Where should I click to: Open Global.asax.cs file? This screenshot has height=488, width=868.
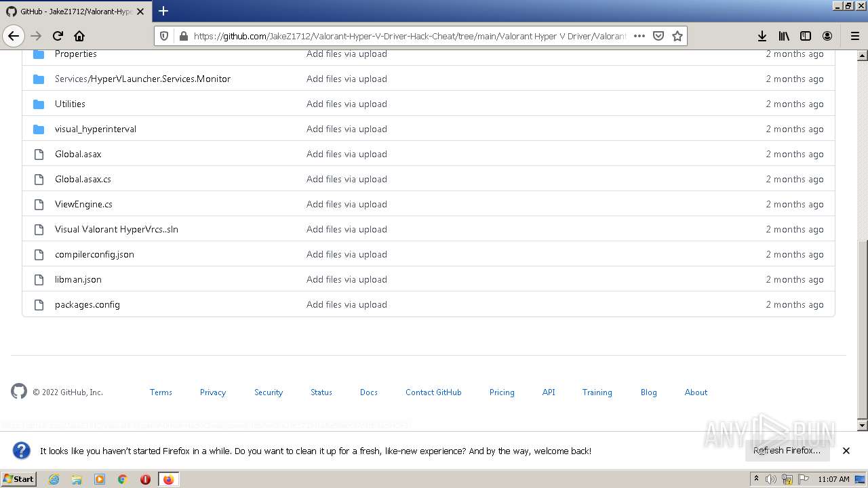pos(83,179)
